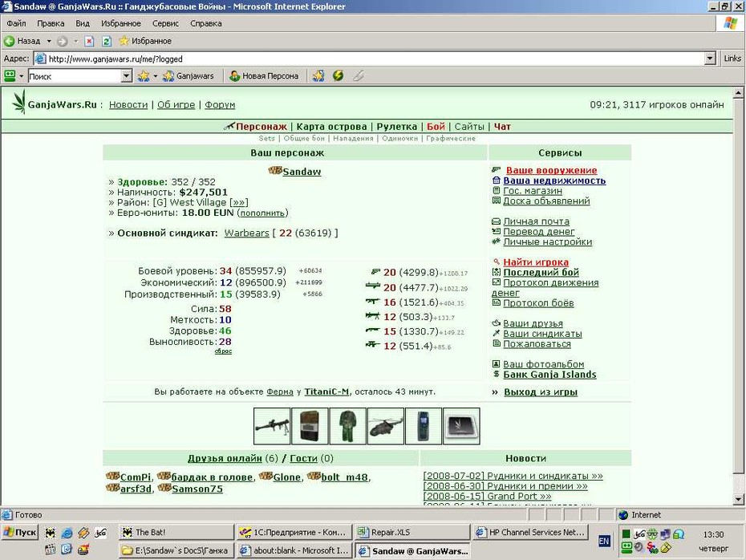Open Избранное favorites star button

[145, 41]
